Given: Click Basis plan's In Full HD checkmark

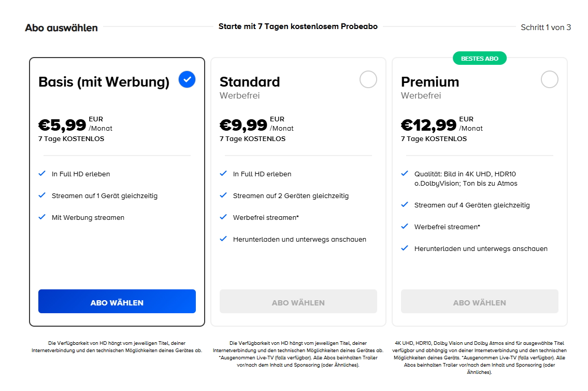Looking at the screenshot, I should click(42, 174).
